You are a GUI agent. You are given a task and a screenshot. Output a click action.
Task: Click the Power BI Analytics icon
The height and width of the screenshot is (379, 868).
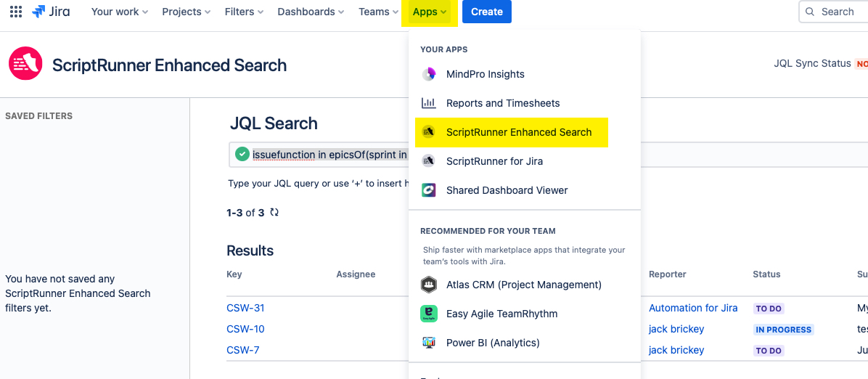[429, 343]
